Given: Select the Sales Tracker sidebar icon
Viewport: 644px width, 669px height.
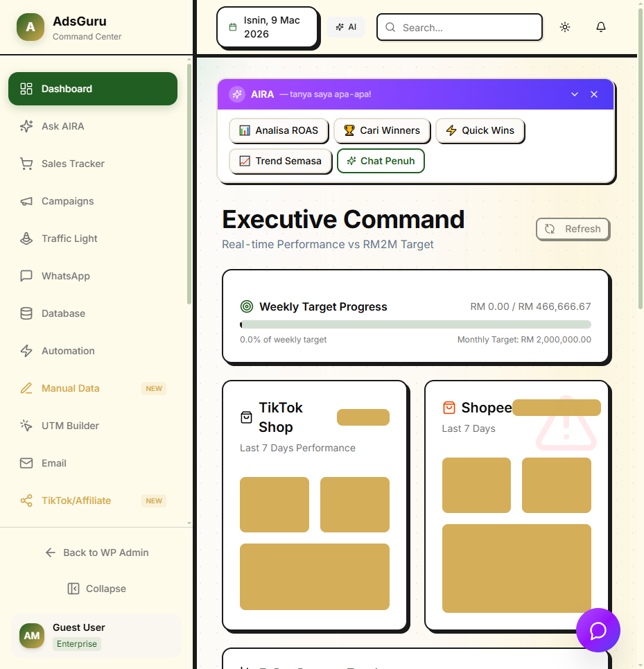Looking at the screenshot, I should click(x=26, y=164).
